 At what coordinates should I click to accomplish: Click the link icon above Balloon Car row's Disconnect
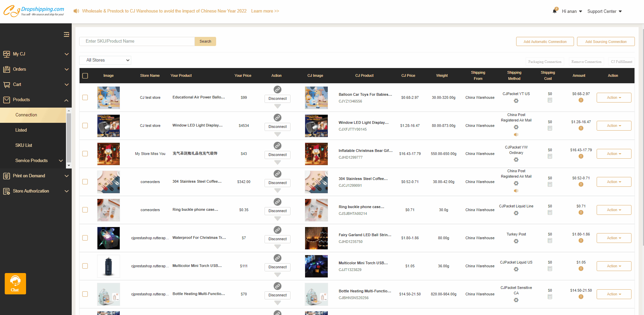pyautogui.click(x=277, y=90)
